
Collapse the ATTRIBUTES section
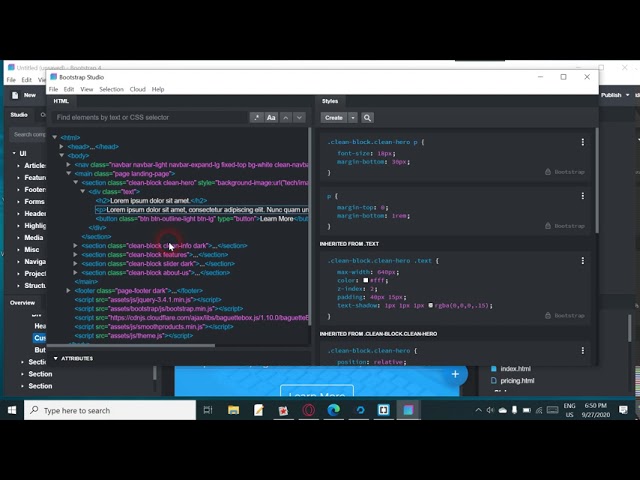point(56,358)
